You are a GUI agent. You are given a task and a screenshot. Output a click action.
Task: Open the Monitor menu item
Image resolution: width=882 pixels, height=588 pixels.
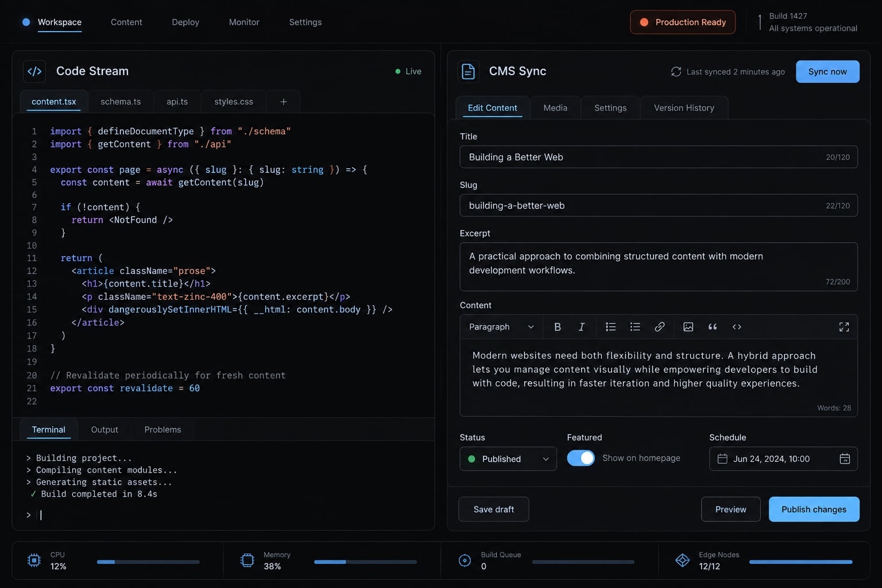click(x=244, y=22)
